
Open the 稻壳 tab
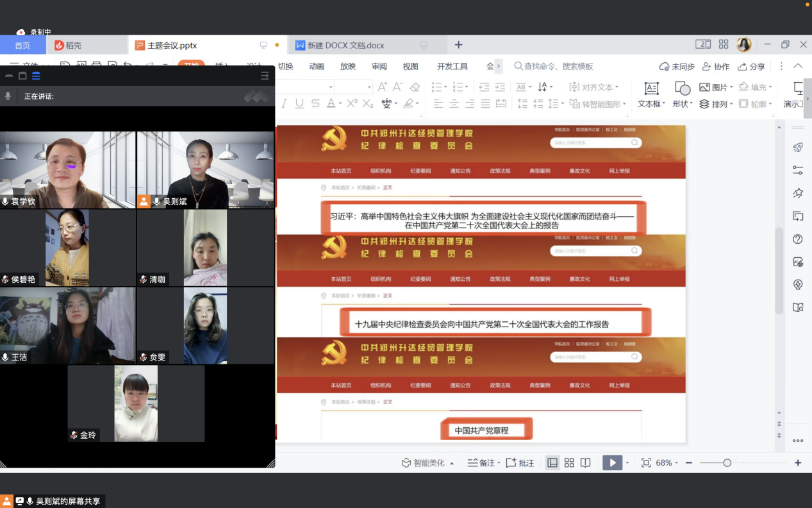(87, 46)
